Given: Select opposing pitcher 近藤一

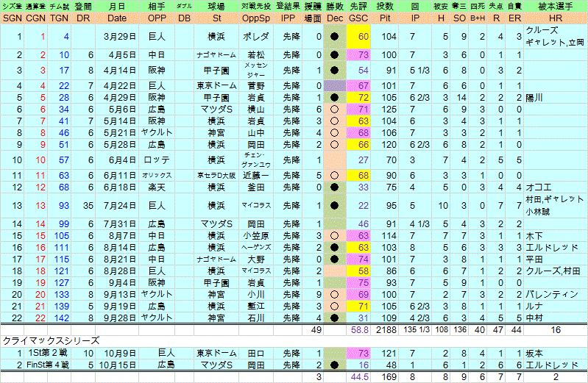Looking at the screenshot, I should 256,176.
